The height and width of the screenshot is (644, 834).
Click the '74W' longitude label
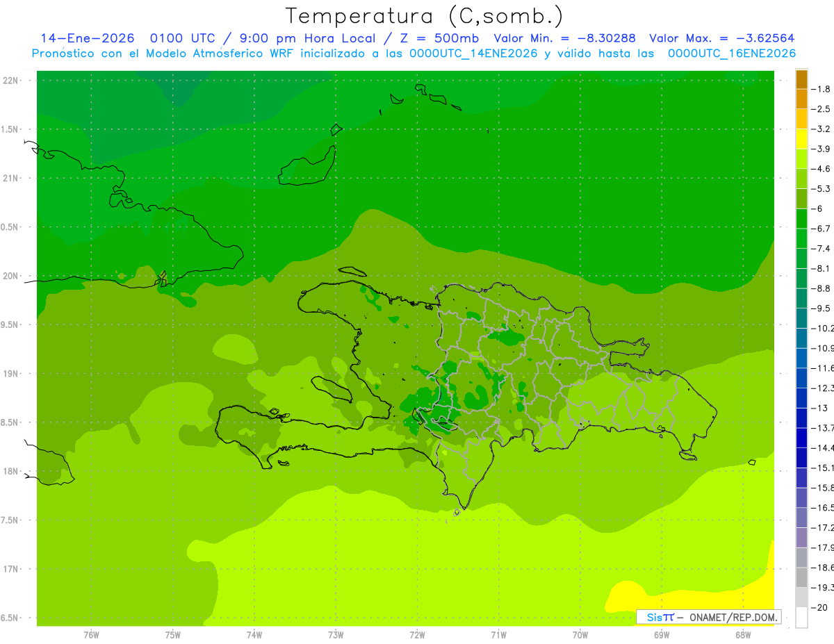pos(254,635)
